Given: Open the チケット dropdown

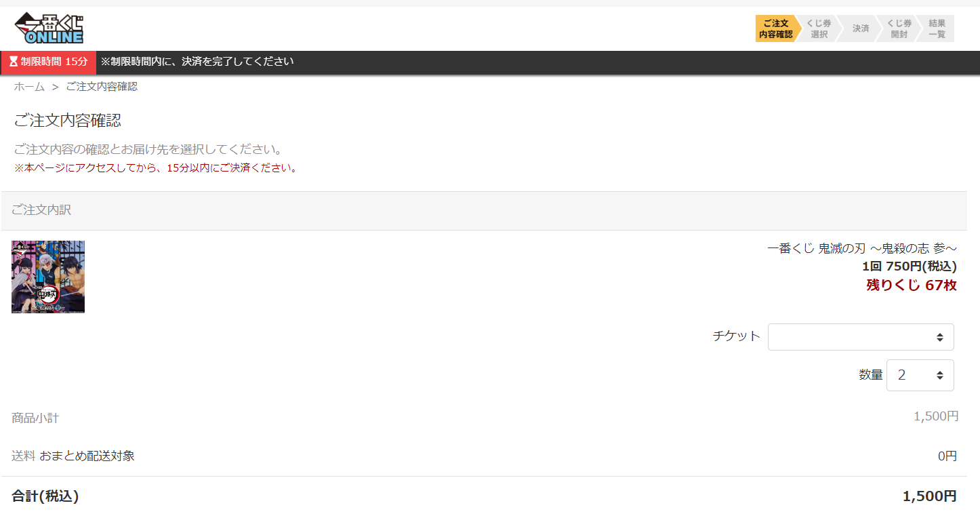Looking at the screenshot, I should (861, 337).
